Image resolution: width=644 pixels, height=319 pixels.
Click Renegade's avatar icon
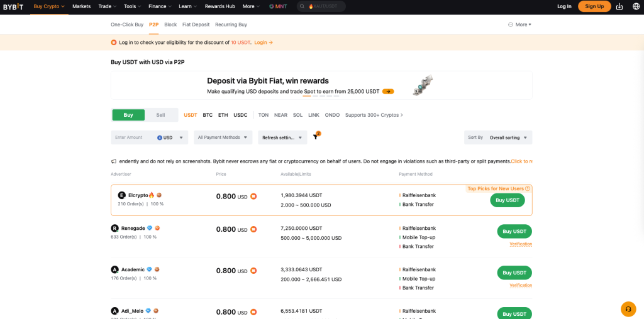[x=114, y=228]
